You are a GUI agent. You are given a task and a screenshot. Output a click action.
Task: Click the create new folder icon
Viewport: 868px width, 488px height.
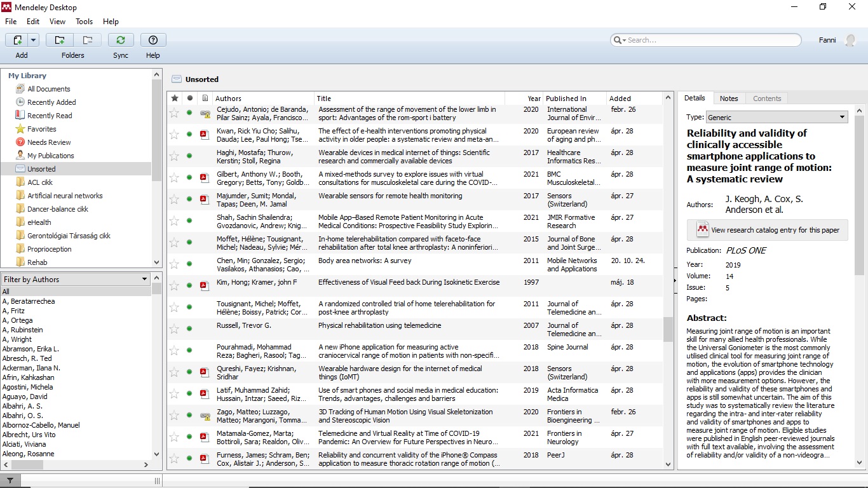(x=60, y=40)
